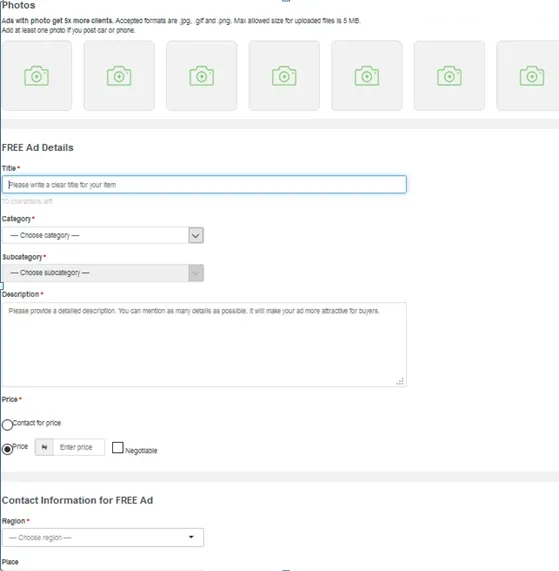Click into the Description text area

pyautogui.click(x=204, y=344)
